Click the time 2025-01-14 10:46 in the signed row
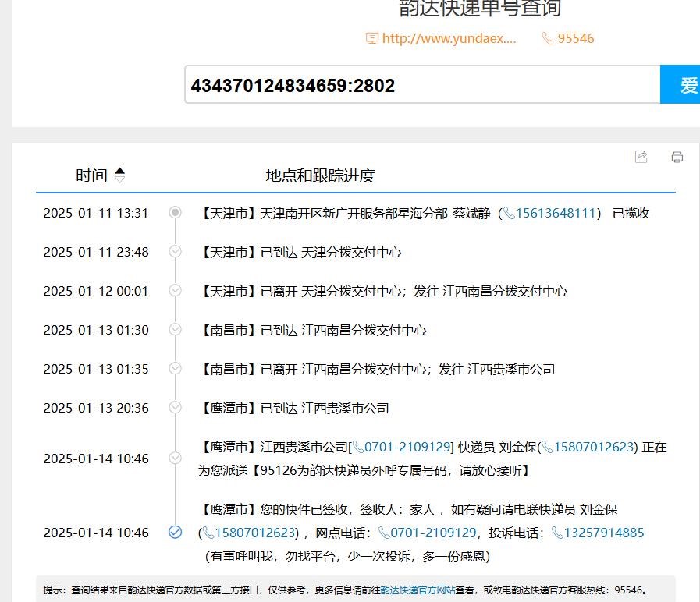700x602 pixels. 95,533
